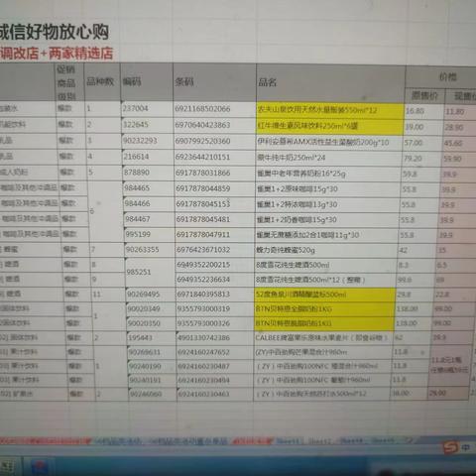Click the Sogou input method S icon
Screen dimensions: 476x476
pyautogui.click(x=450, y=448)
